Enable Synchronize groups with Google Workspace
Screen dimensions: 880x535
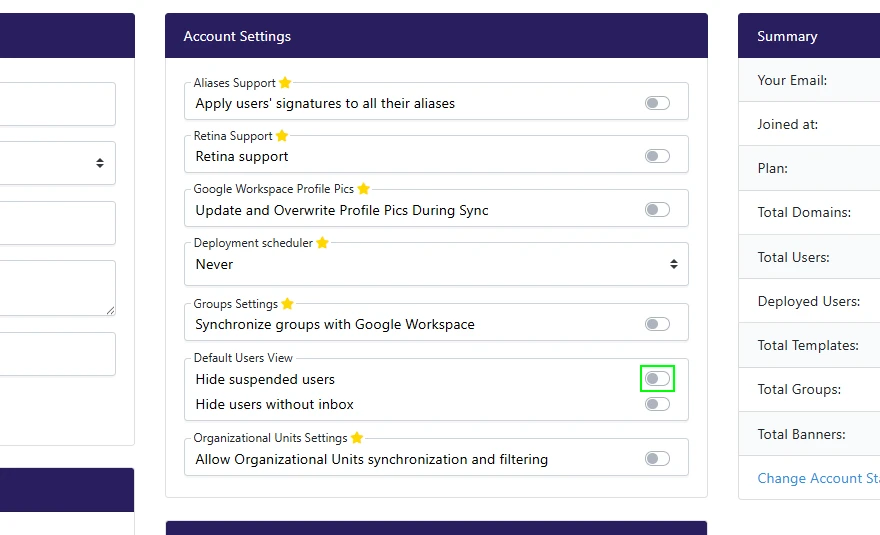(657, 324)
